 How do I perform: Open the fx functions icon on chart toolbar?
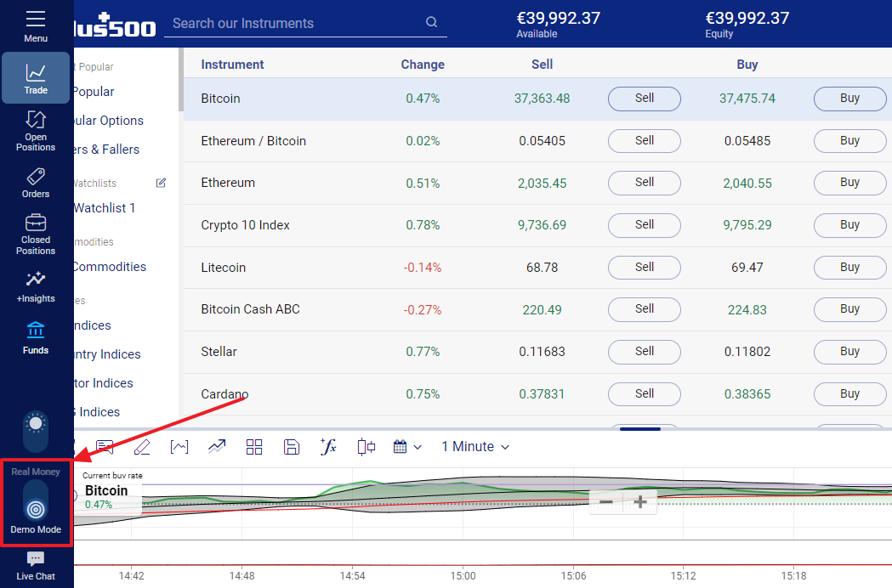pyautogui.click(x=329, y=446)
